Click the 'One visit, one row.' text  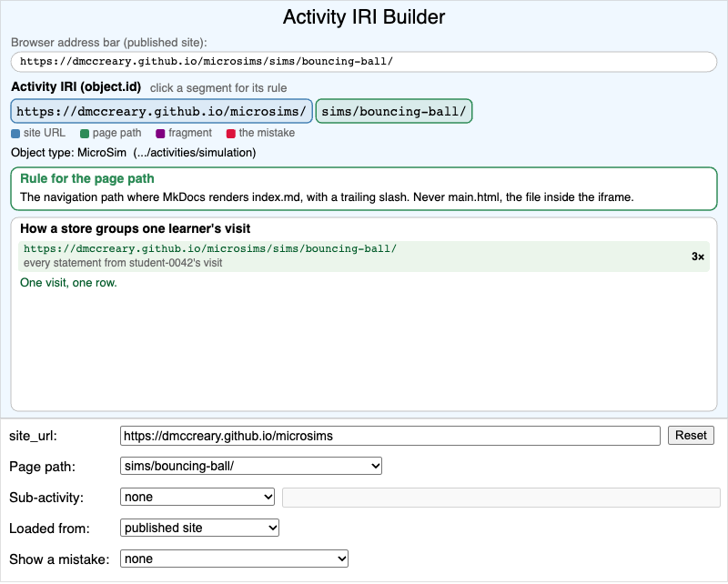click(69, 283)
